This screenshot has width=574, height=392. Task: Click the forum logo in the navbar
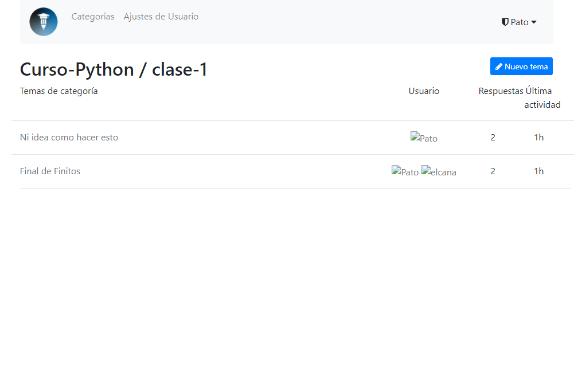44,22
